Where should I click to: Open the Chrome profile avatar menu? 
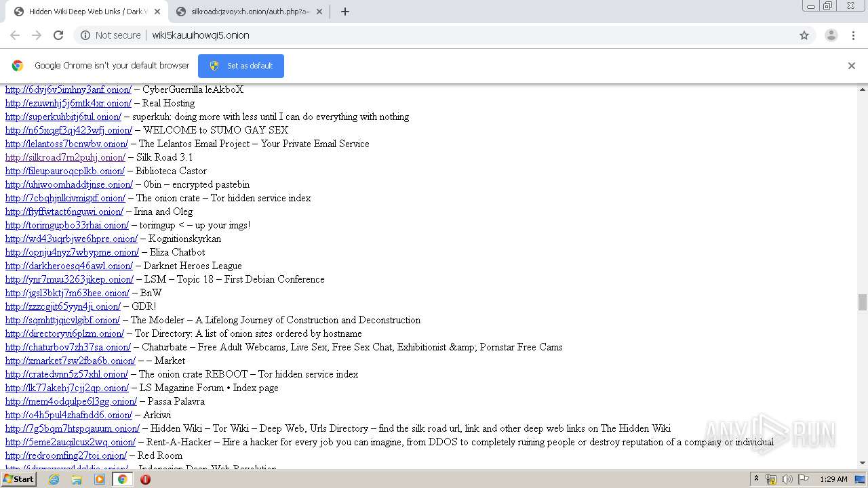tap(831, 35)
